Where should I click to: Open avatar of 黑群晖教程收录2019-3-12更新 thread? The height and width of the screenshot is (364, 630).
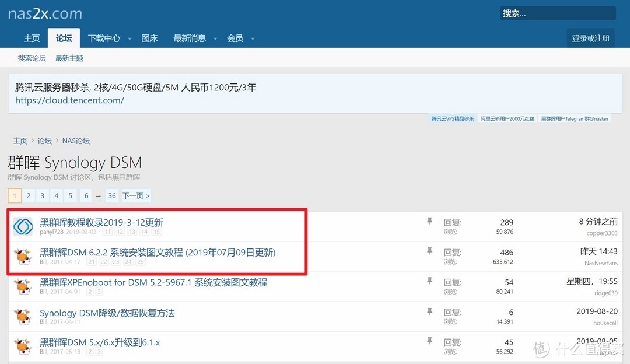click(x=23, y=226)
